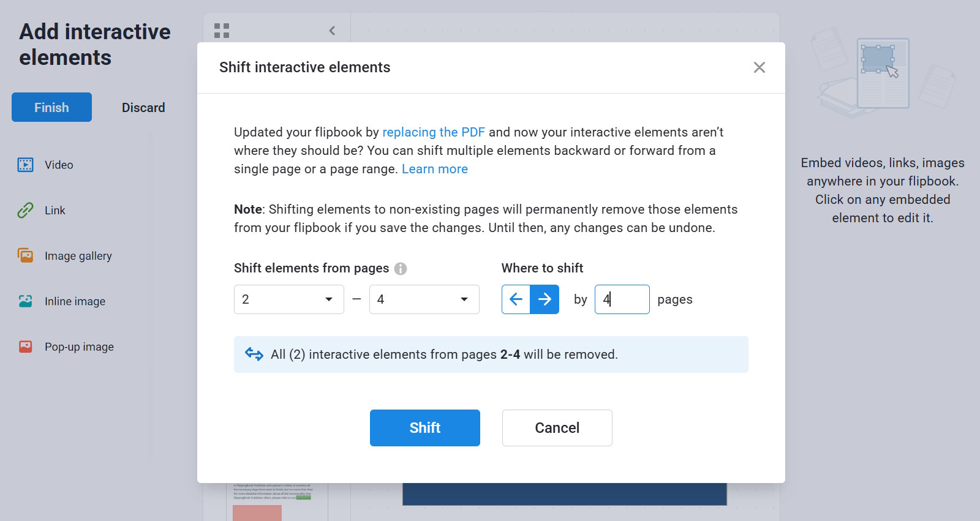980x521 pixels.
Task: Open the start page dropdown showing 2
Action: coord(288,299)
